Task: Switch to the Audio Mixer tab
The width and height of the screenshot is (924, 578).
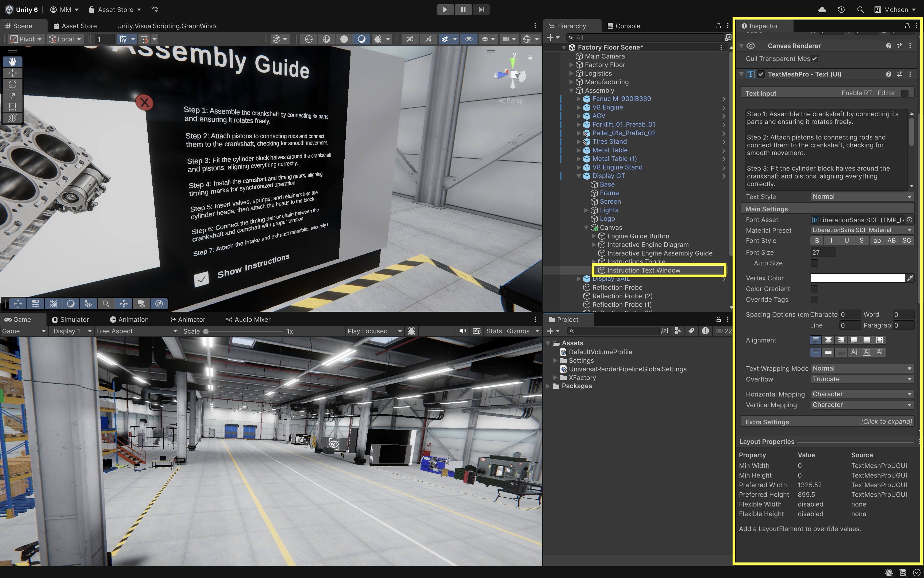Action: [x=248, y=320]
